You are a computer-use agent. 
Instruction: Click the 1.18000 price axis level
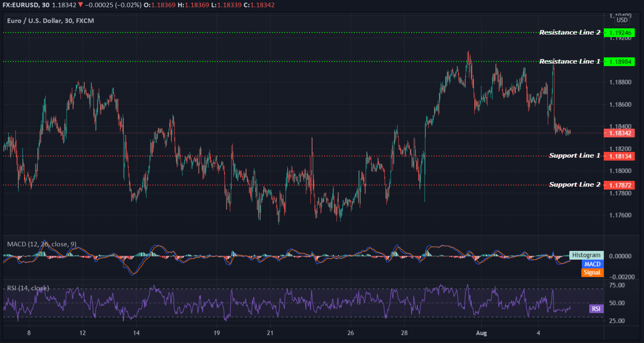(x=620, y=171)
